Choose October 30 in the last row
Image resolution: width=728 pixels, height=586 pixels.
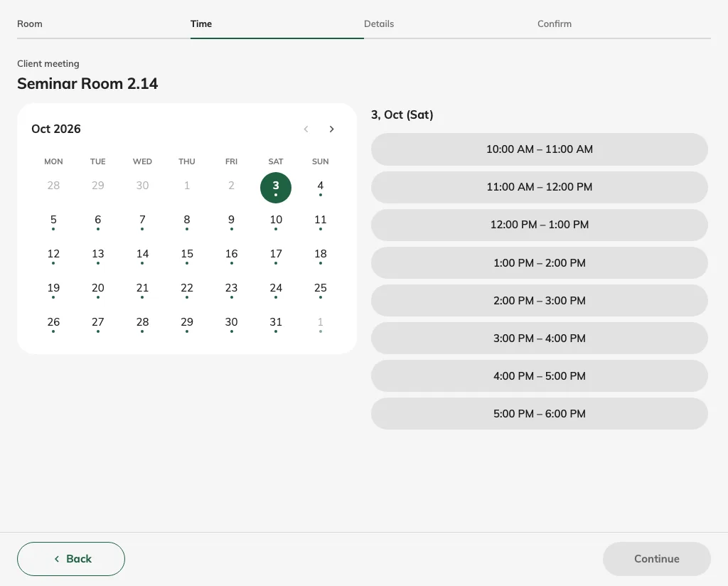point(231,324)
